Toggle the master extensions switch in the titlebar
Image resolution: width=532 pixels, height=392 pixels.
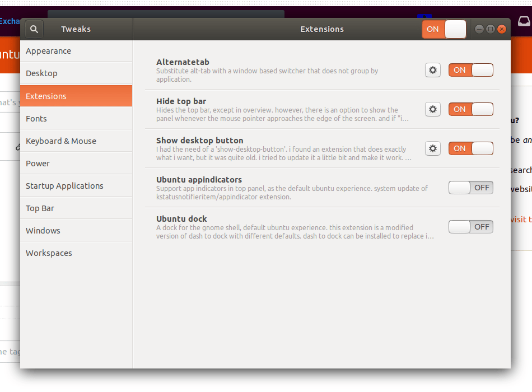[x=444, y=29]
